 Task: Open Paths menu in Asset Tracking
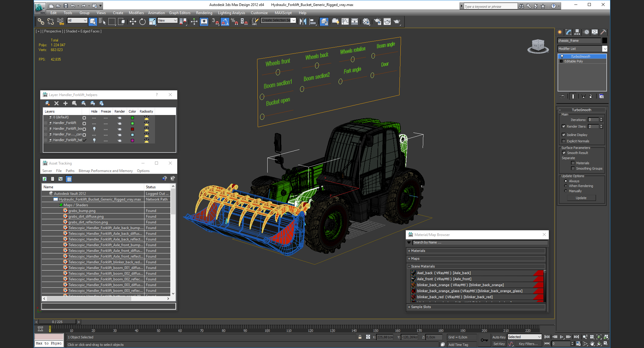pos(70,171)
